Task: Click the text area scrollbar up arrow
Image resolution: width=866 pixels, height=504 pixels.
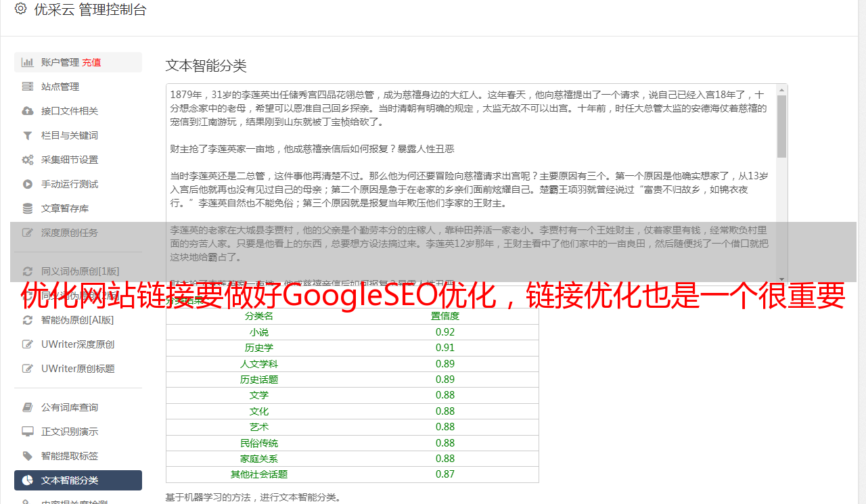Action: click(782, 89)
